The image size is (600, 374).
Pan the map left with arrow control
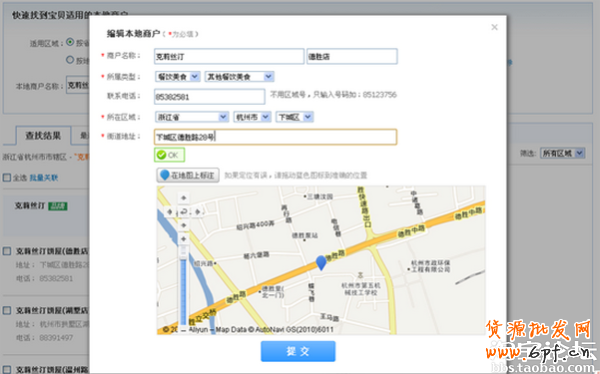click(170, 212)
